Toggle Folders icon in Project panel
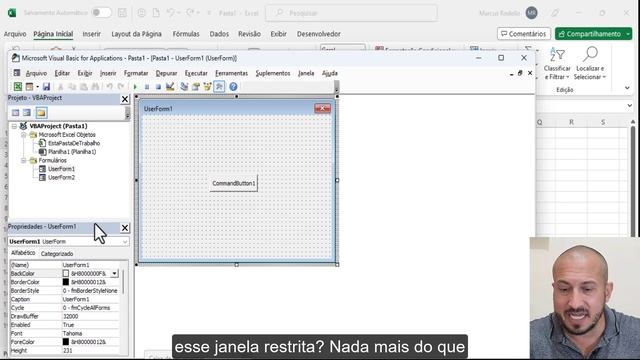 point(41,113)
